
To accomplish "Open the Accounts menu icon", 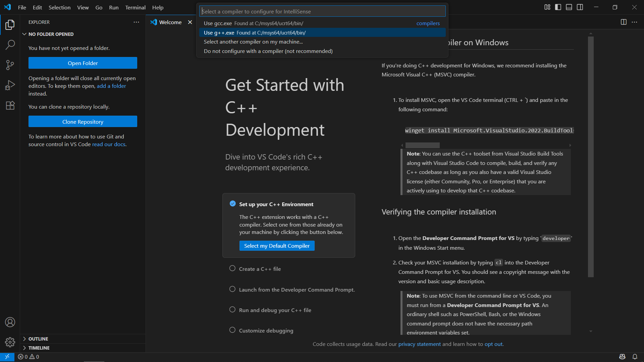I will 10,322.
